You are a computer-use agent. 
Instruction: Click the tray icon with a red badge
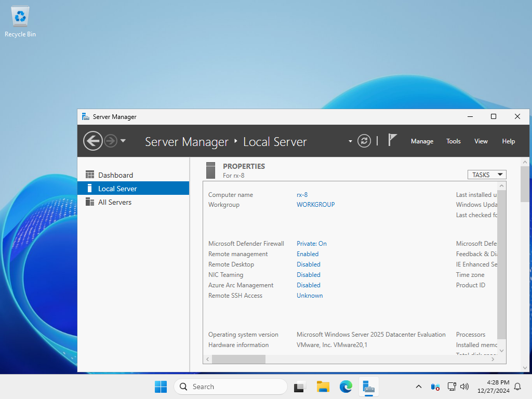pos(435,387)
